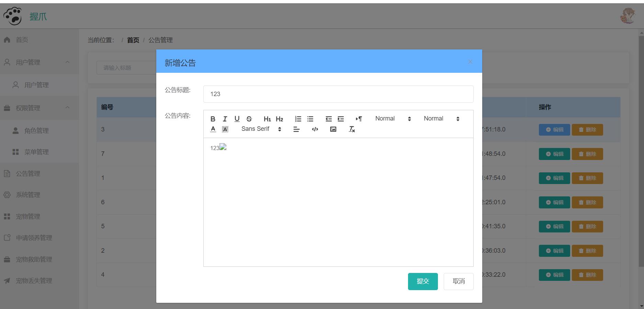Edit announcement row 5

click(554, 227)
